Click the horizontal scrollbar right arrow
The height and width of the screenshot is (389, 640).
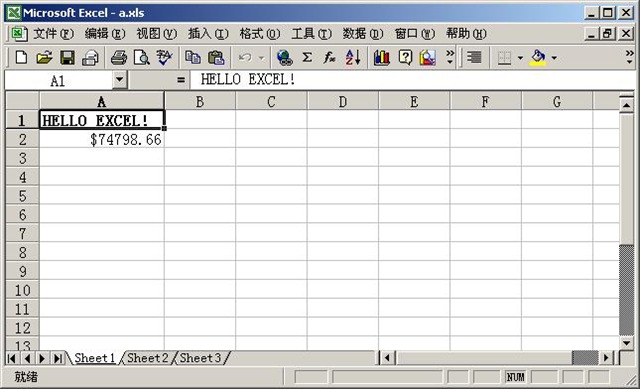click(x=606, y=358)
